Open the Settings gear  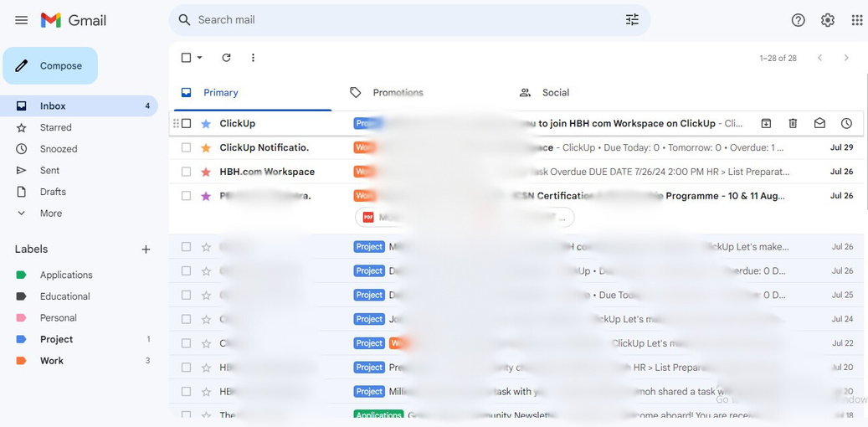point(828,20)
